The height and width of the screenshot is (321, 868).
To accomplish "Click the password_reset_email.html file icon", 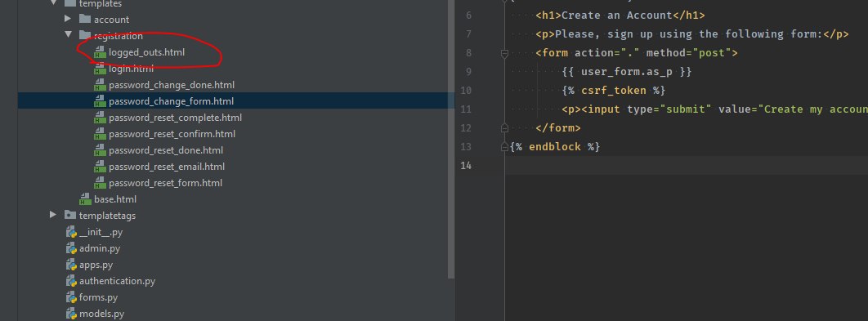I will point(100,167).
